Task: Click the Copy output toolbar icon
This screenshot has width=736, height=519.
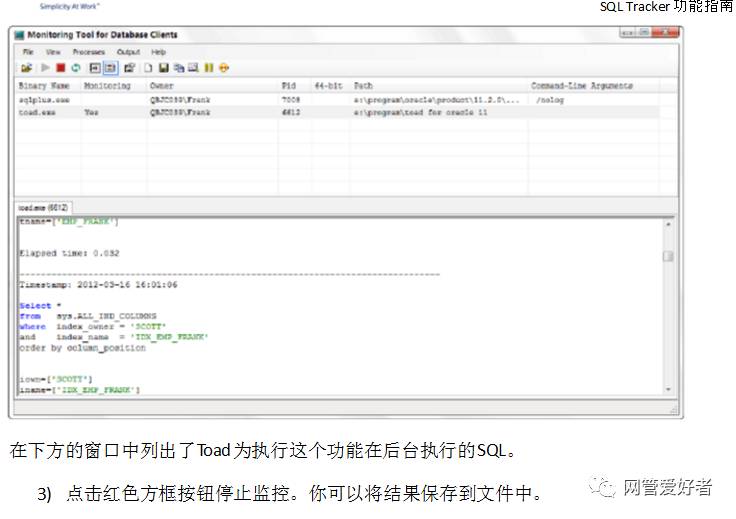Action: click(x=178, y=68)
